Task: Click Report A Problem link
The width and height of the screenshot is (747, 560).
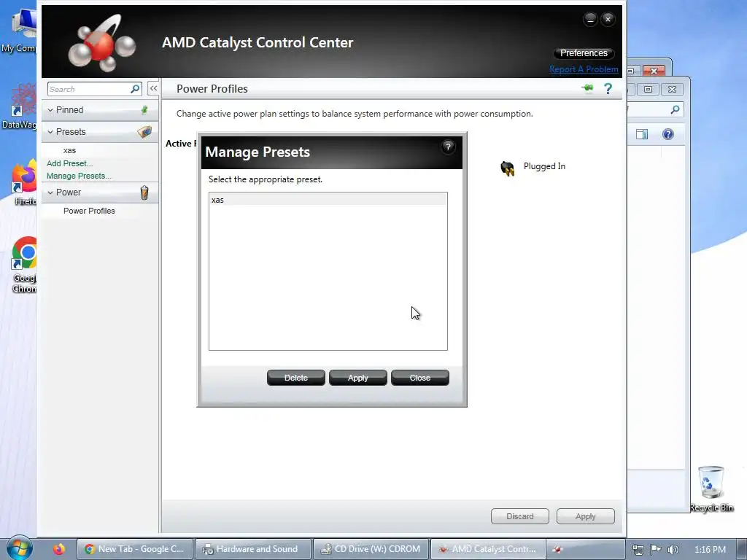Action: click(584, 69)
